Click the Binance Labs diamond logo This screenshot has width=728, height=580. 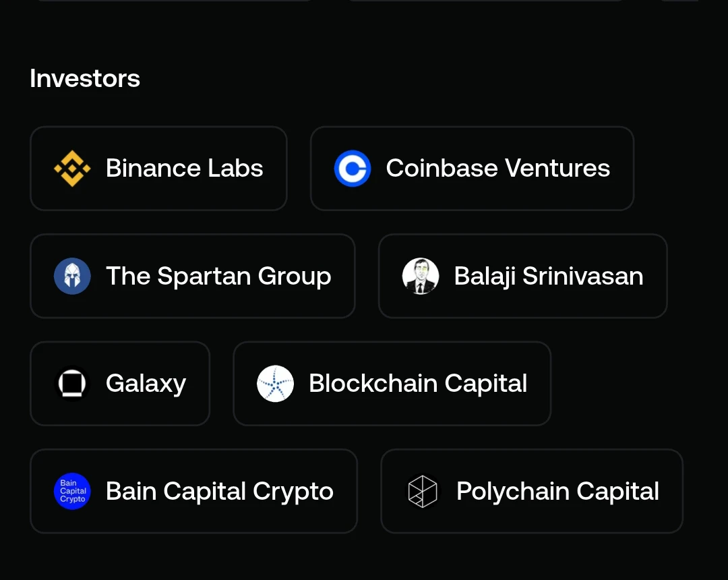72,168
